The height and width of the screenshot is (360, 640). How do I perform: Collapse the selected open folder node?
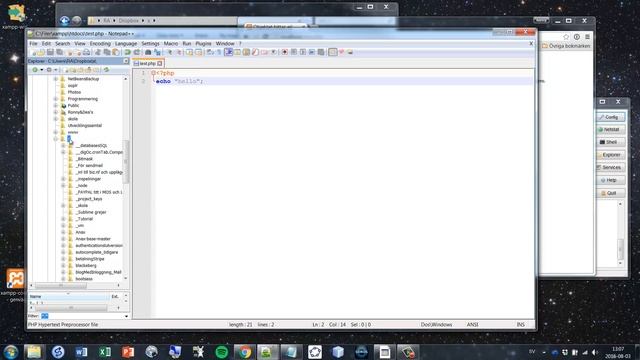[x=56, y=139]
